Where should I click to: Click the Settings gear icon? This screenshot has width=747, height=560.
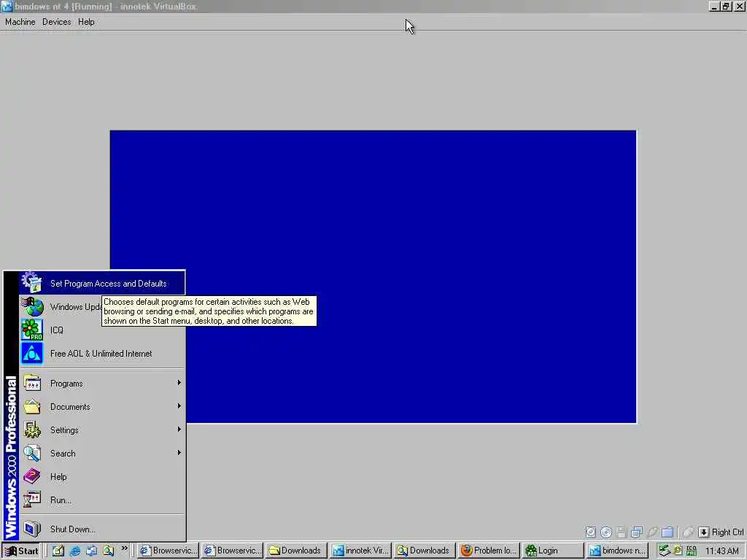[x=32, y=430]
